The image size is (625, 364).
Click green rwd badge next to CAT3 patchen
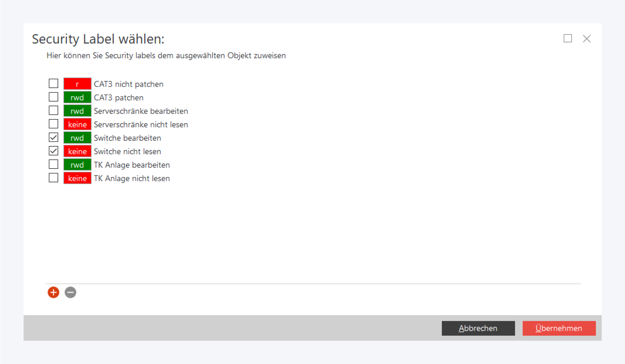coord(77,97)
